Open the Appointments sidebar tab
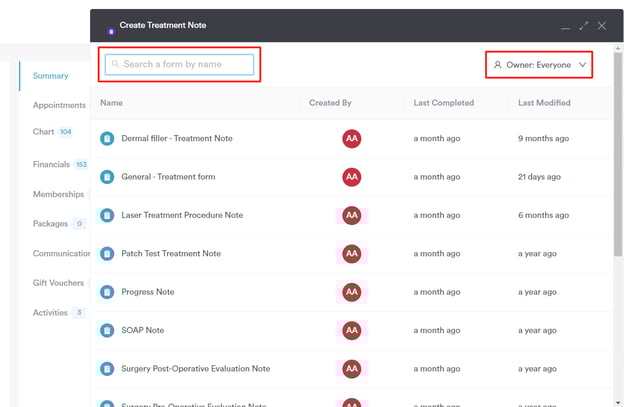Viewport: 624px width, 407px height. coord(59,105)
